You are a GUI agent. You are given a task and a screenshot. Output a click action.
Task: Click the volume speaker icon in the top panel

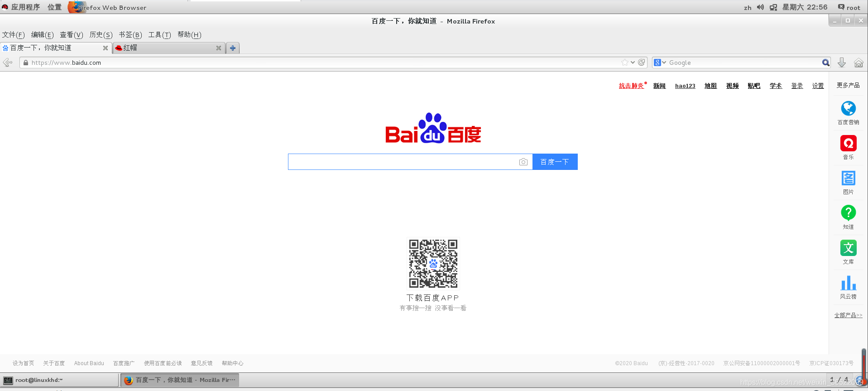pyautogui.click(x=760, y=7)
